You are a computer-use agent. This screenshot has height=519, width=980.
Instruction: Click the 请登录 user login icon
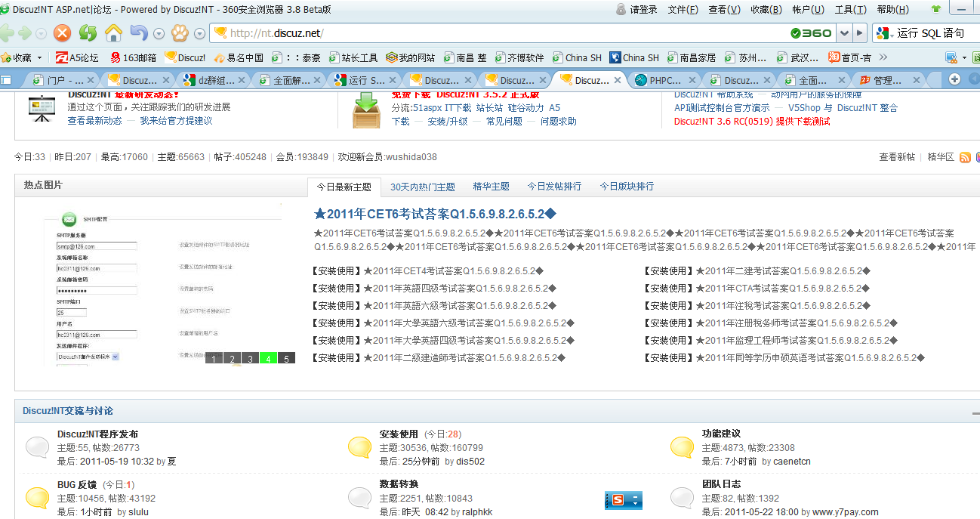636,9
